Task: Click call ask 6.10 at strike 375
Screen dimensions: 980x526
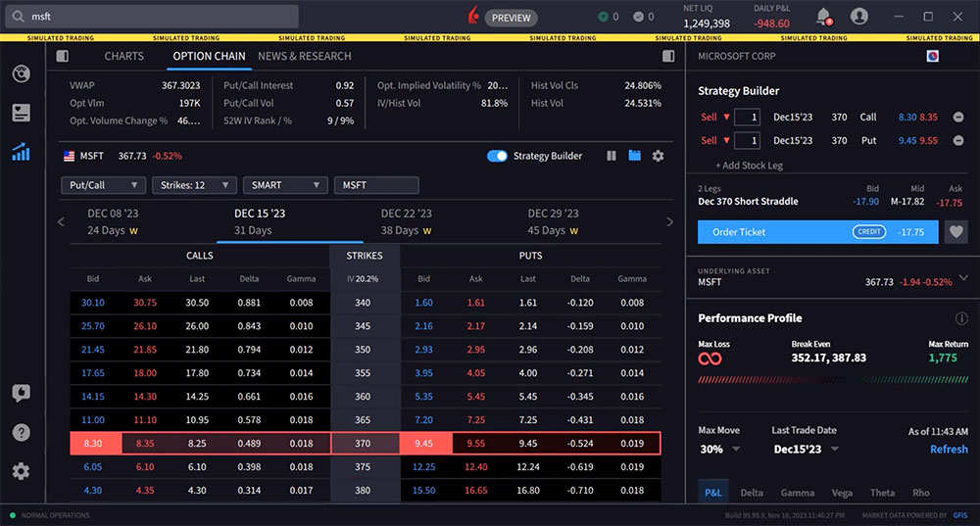Action: tap(145, 466)
